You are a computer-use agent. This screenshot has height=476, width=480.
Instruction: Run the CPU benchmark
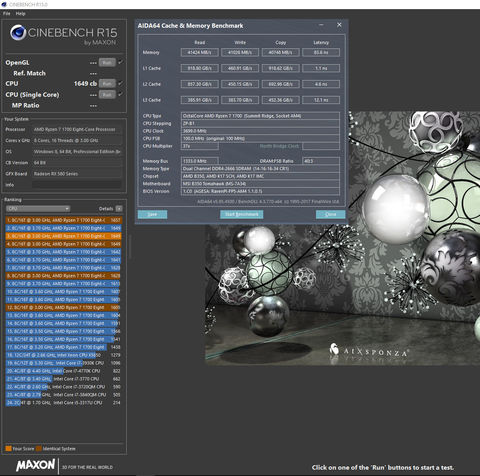tap(107, 83)
